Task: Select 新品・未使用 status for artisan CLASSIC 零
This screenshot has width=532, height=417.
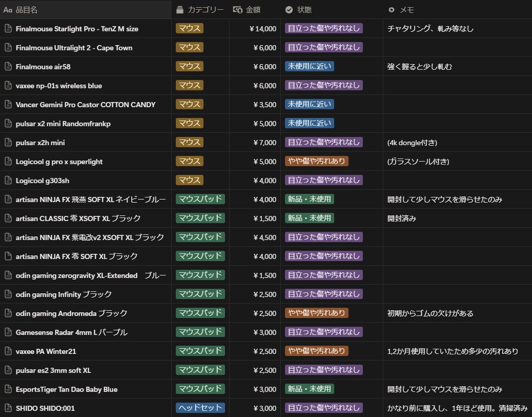Action: point(310,218)
